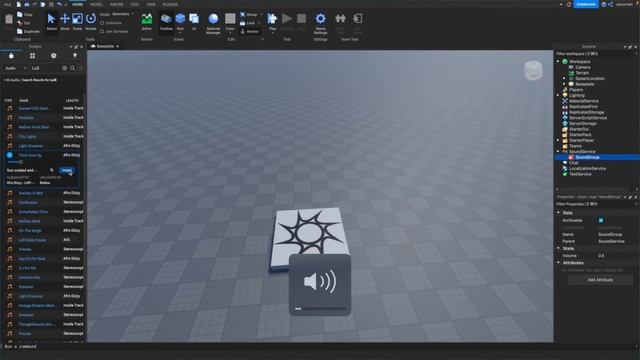Click the Paste clipboard icon
Image resolution: width=640 pixels, height=360 pixels.
click(x=9, y=20)
